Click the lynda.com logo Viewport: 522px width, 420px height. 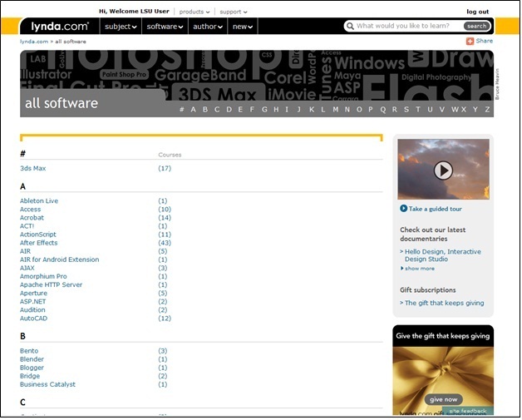tap(60, 27)
